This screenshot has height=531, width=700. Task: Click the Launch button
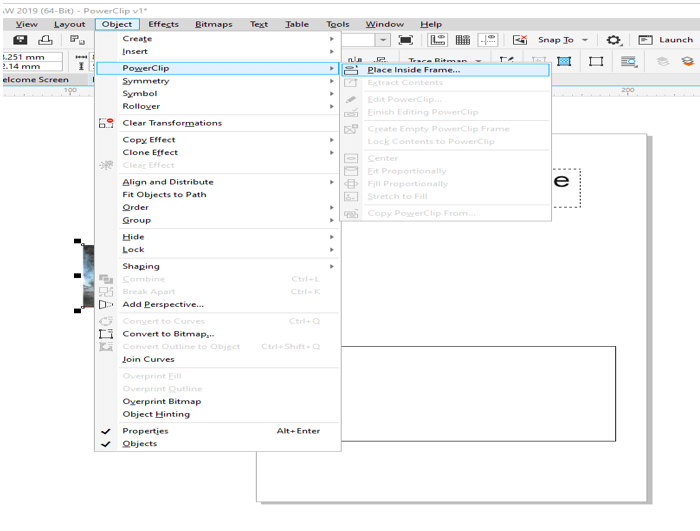tap(665, 40)
